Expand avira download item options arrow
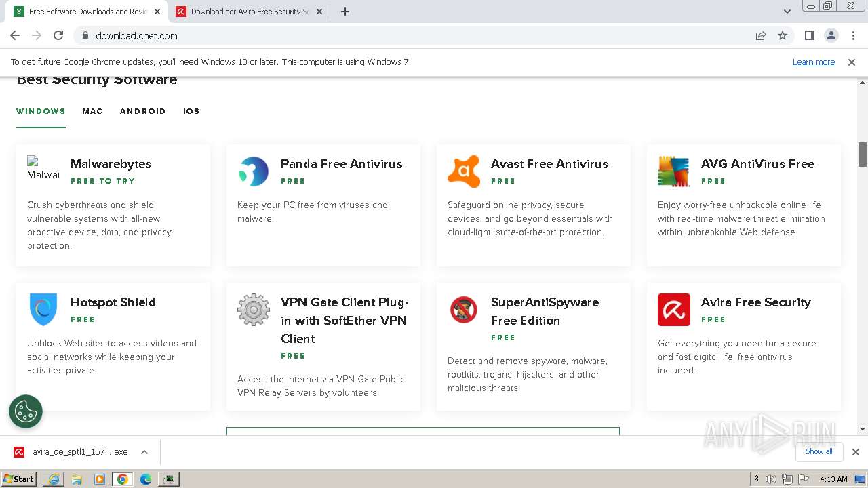The image size is (868, 488). point(144,452)
